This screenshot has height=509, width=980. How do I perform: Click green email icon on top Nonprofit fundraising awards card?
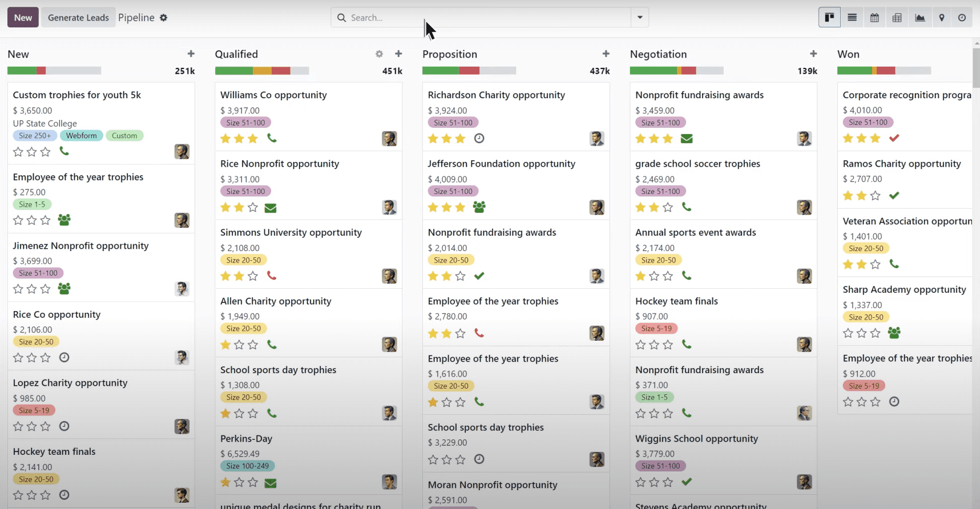pos(687,139)
